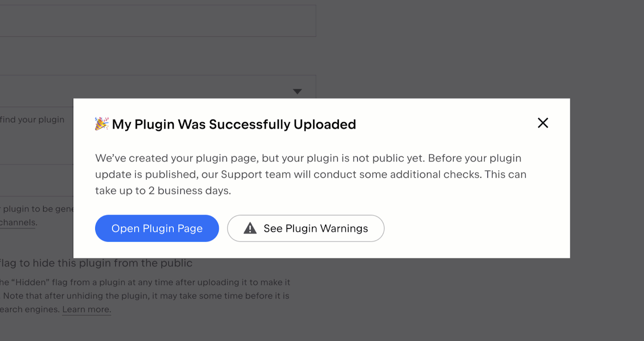Click the "My Plugin Was Successfully Uploaded" title

(234, 125)
